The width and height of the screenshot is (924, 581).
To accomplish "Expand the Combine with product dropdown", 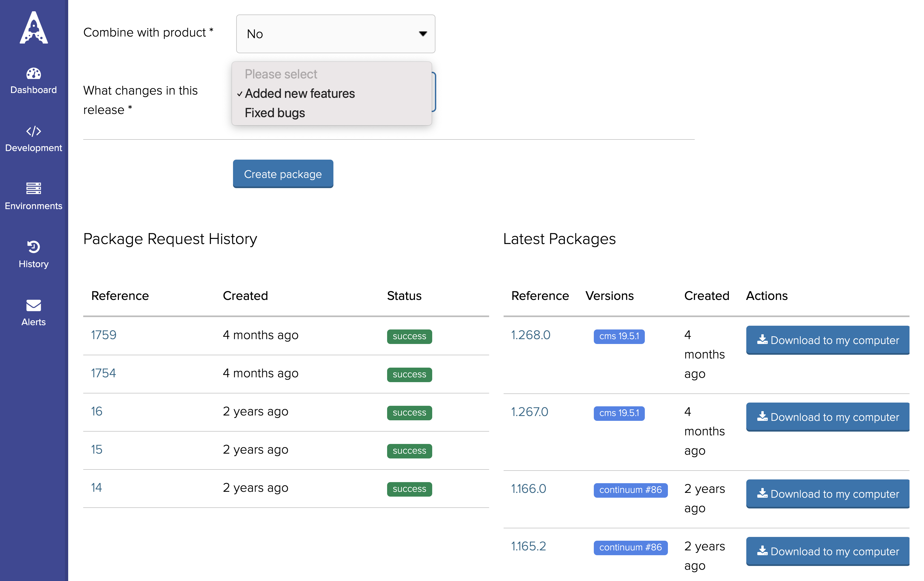I will [335, 34].
